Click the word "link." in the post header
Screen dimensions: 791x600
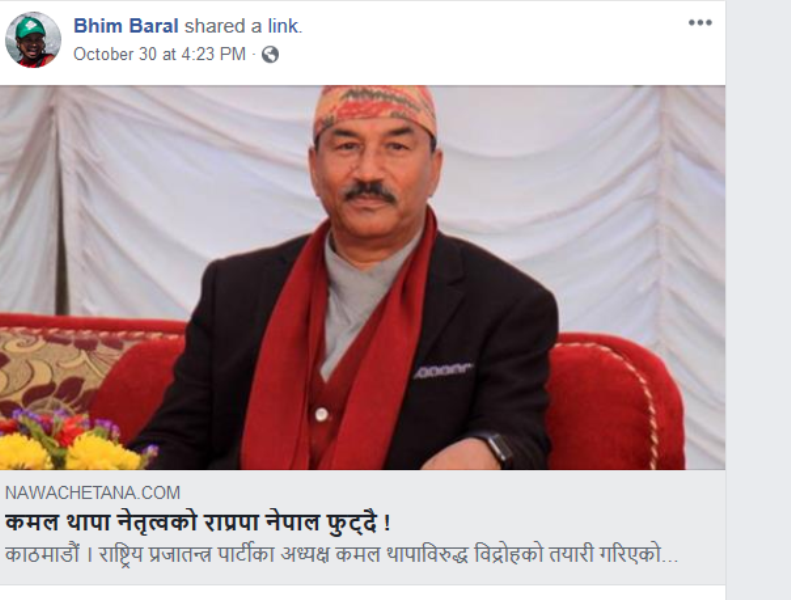coord(285,26)
